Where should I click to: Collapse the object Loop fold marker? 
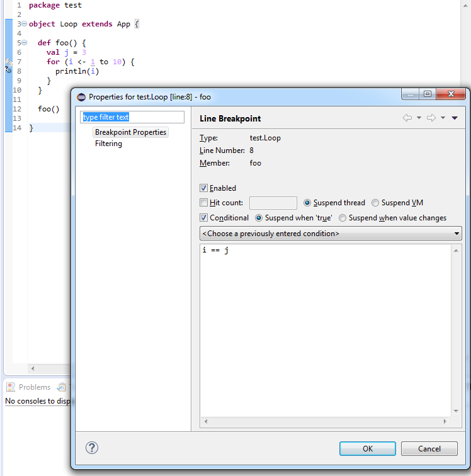click(25, 24)
